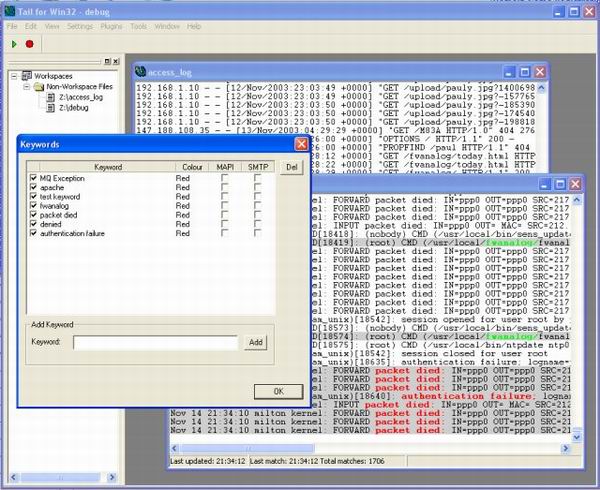Viewport: 600px width, 490px height.
Task: Open the Window menu
Action: pos(167,26)
